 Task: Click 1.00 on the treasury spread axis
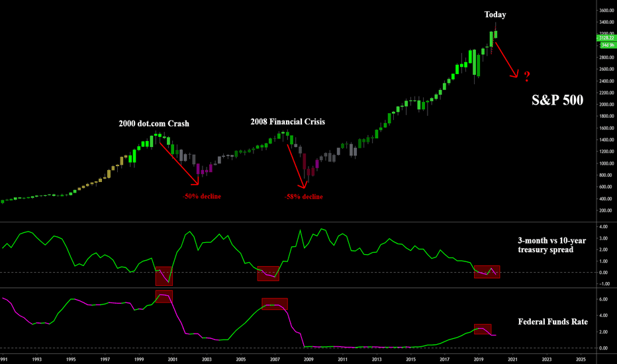[604, 261]
